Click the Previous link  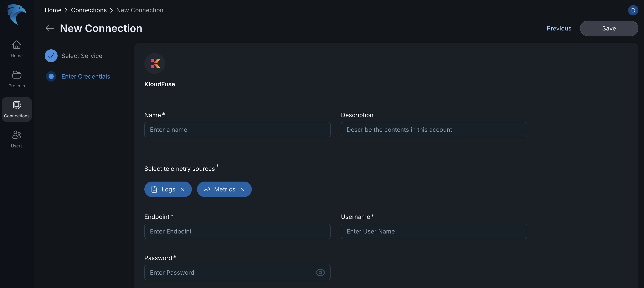[559, 29]
